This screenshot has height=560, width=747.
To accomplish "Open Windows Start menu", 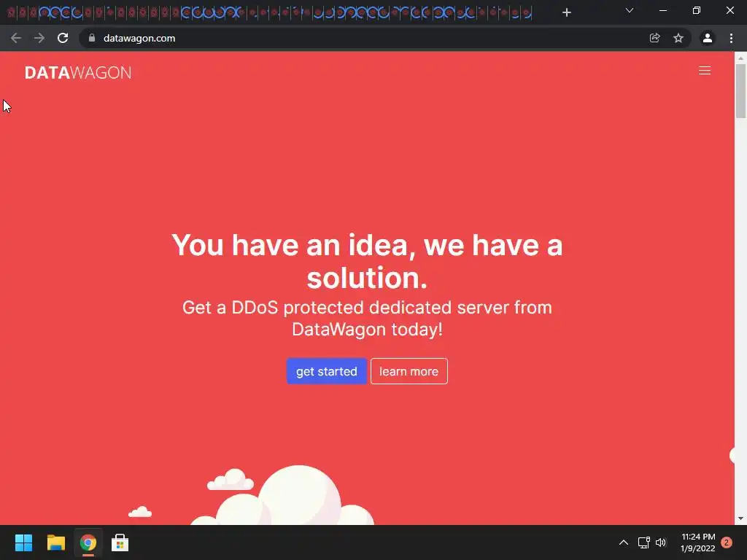I will pyautogui.click(x=23, y=542).
